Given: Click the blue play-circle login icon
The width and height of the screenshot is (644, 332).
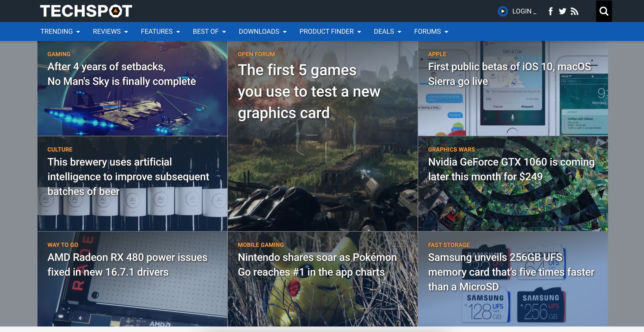Looking at the screenshot, I should pyautogui.click(x=503, y=11).
